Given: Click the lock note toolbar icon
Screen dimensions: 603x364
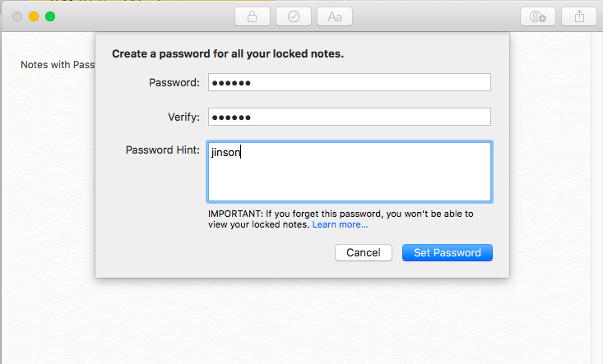Looking at the screenshot, I should tap(253, 17).
